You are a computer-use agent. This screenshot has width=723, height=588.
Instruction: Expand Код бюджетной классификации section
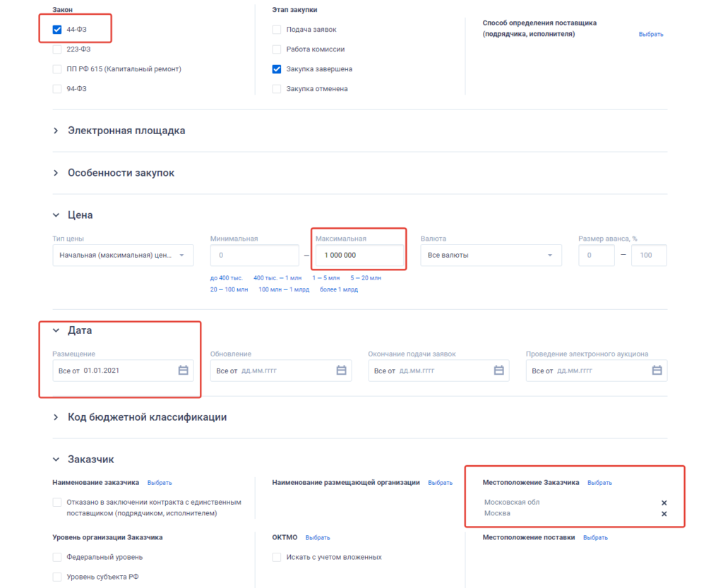point(146,417)
